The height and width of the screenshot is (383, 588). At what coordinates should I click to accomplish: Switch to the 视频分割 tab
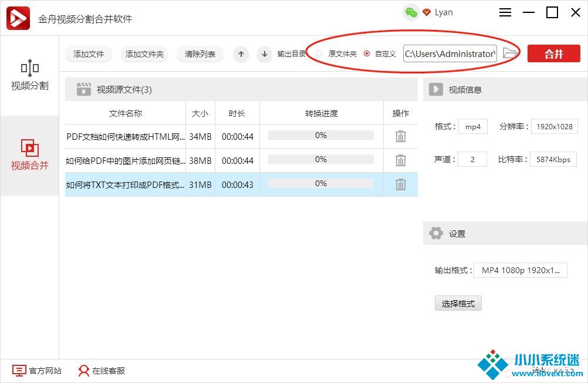(29, 75)
